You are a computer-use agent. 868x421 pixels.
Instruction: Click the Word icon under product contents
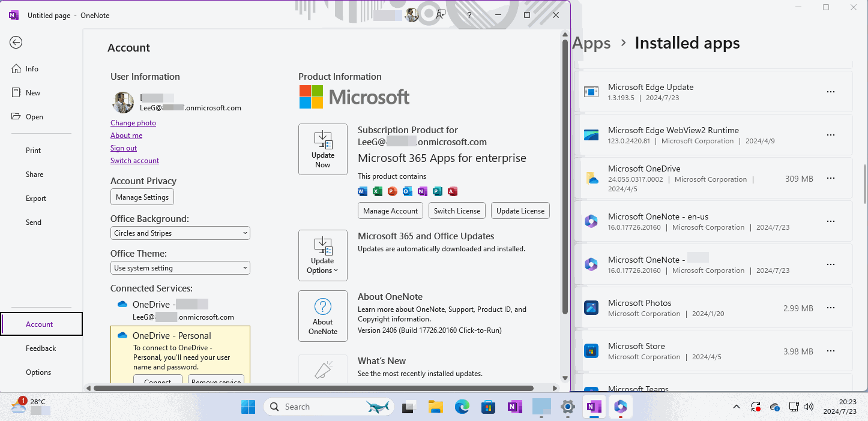click(x=362, y=191)
